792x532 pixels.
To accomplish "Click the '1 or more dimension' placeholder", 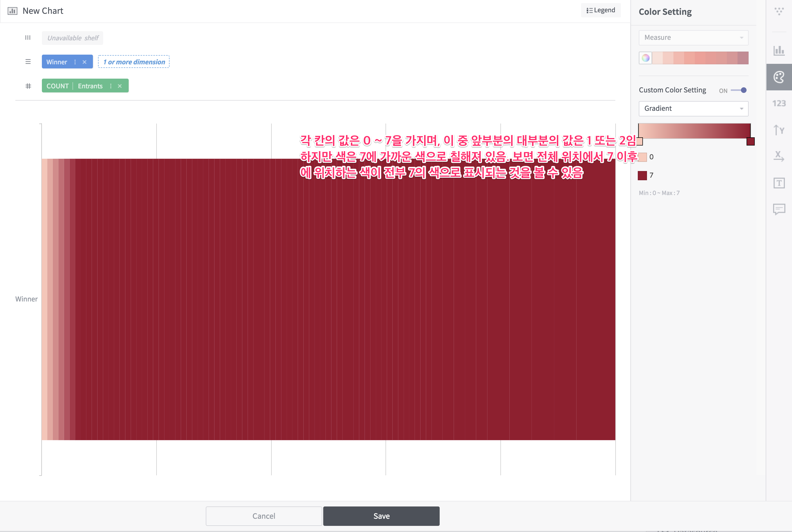I will [x=134, y=62].
